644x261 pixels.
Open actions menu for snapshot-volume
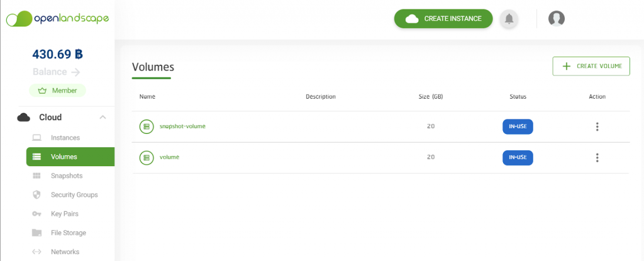[597, 126]
